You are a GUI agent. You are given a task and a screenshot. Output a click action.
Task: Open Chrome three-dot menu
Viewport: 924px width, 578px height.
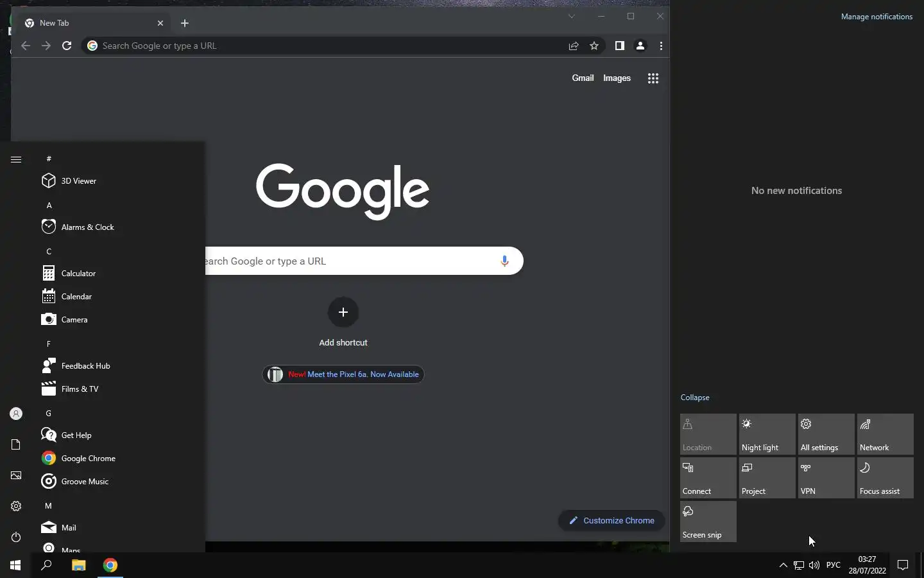[x=661, y=46]
